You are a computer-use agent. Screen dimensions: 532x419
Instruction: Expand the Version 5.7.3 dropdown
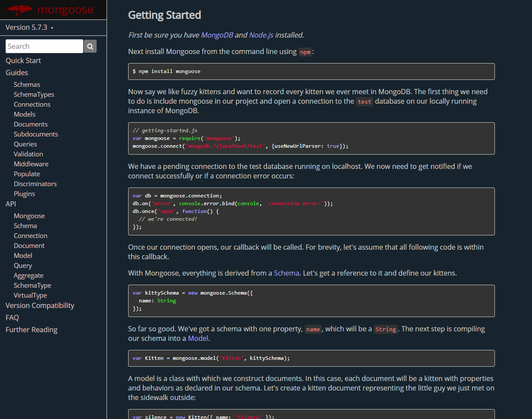pyautogui.click(x=30, y=27)
